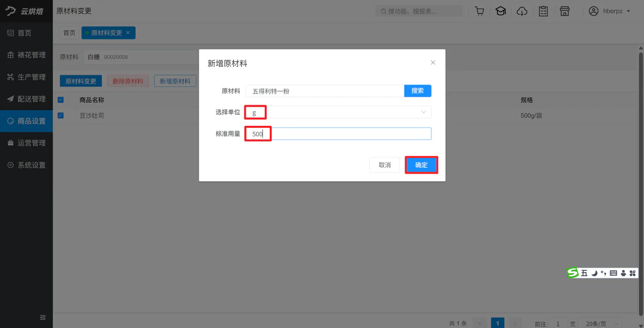Open 生产管理 in the sidebar
The height and width of the screenshot is (328, 644).
(x=26, y=77)
